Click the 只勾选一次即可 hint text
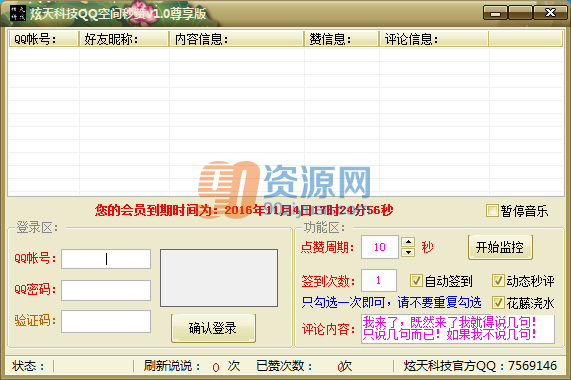This screenshot has width=571, height=380. tap(391, 302)
